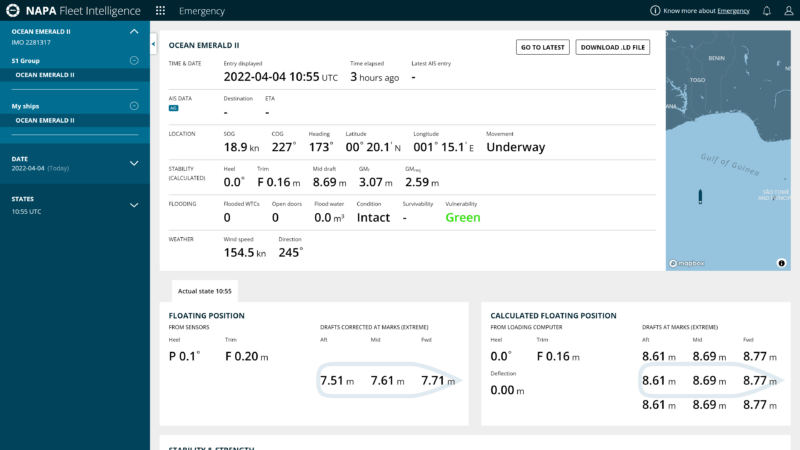Click the Intact condition value
Screen dimensions: 800x450
pyautogui.click(x=373, y=217)
